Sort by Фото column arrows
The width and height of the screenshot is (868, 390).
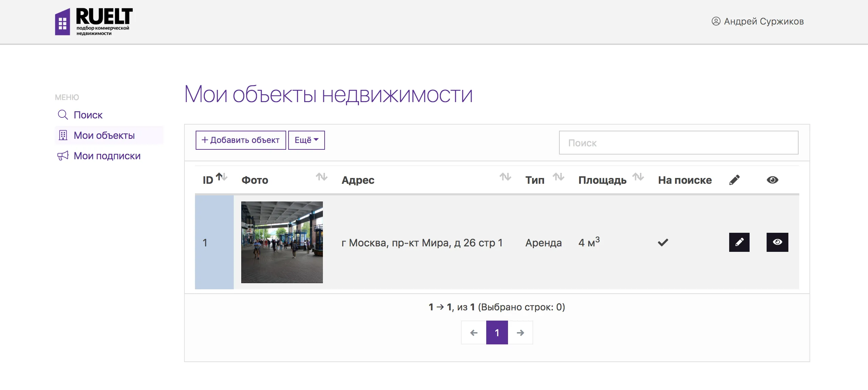pyautogui.click(x=321, y=177)
